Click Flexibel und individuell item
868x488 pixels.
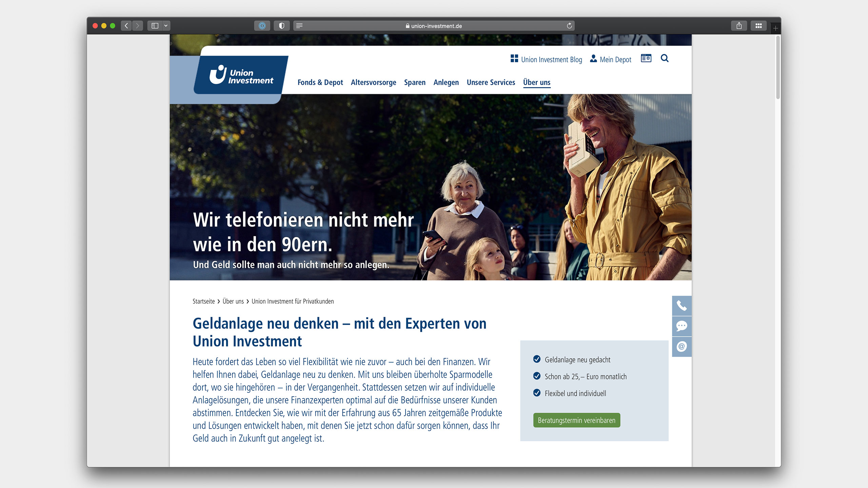pyautogui.click(x=570, y=393)
